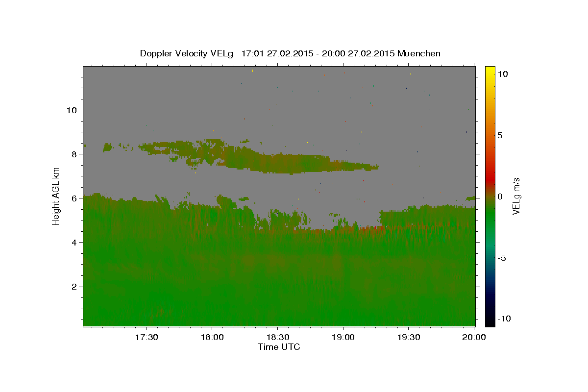
Task: Click the 18:00 time tick label
Action: click(212, 337)
